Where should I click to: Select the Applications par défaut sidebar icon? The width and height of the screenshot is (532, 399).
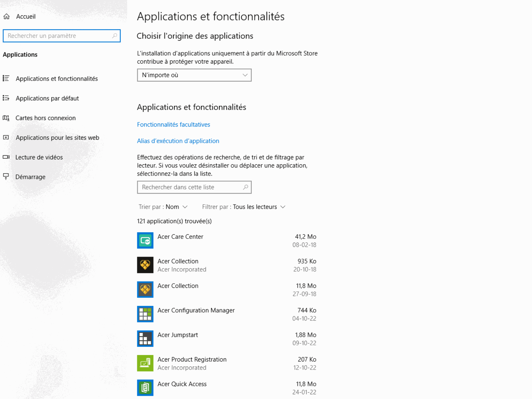6,98
